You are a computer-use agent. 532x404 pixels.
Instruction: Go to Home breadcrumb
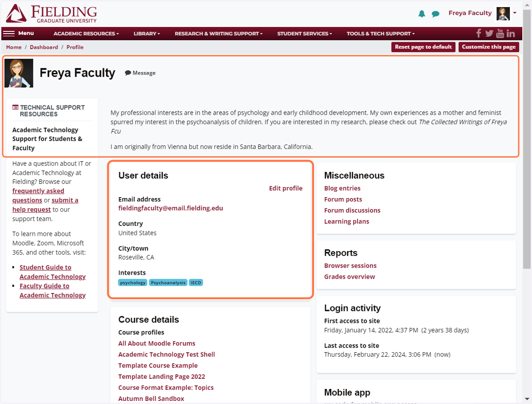click(14, 47)
